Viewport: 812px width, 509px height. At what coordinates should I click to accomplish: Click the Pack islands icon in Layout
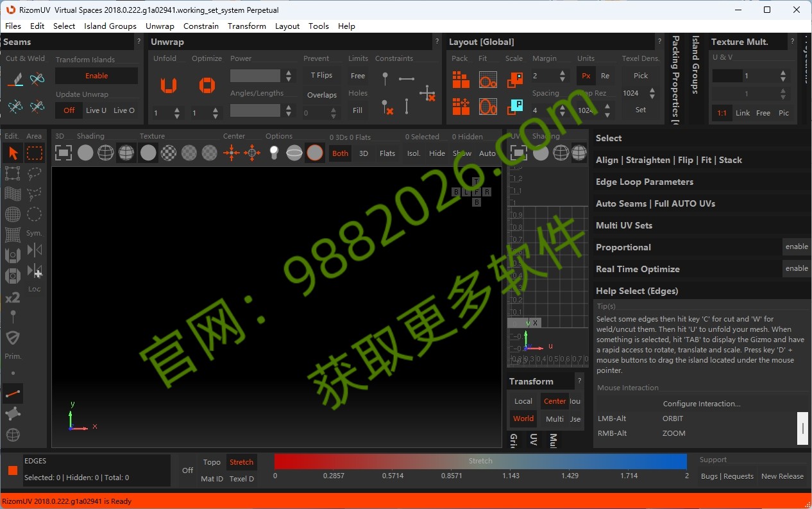pos(461,80)
